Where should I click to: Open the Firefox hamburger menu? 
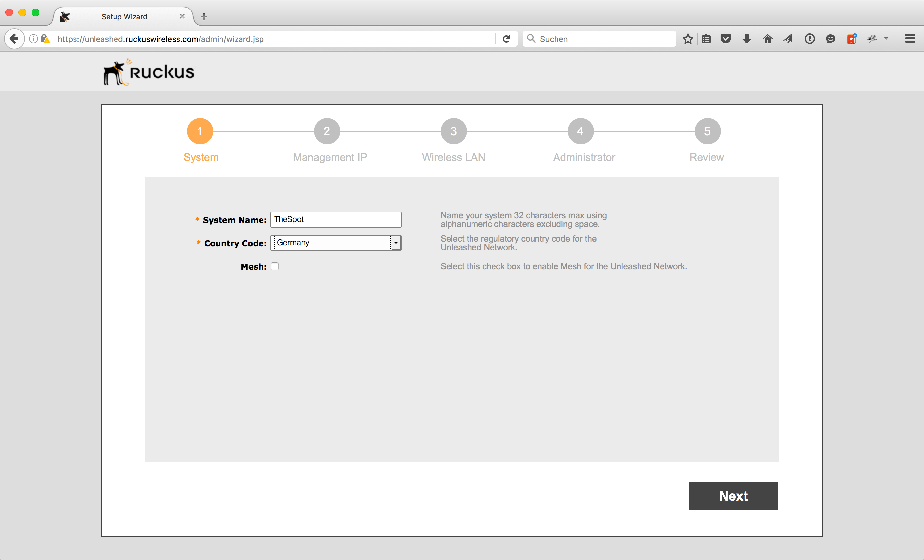910,39
